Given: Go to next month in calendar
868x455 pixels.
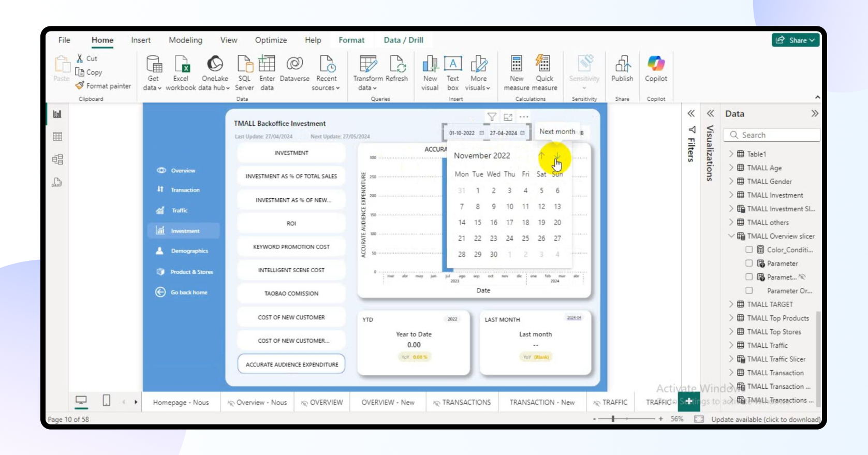Looking at the screenshot, I should 557,156.
